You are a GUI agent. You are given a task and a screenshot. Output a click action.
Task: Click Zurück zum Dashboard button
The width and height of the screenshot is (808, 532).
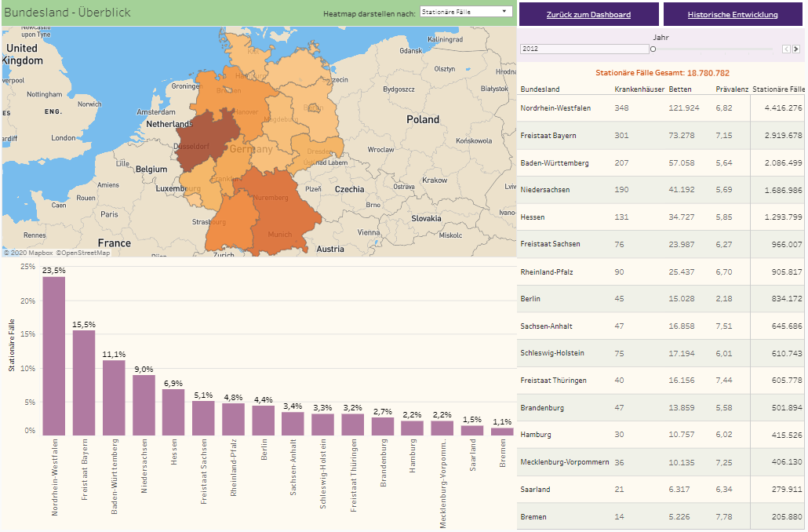[x=588, y=15]
